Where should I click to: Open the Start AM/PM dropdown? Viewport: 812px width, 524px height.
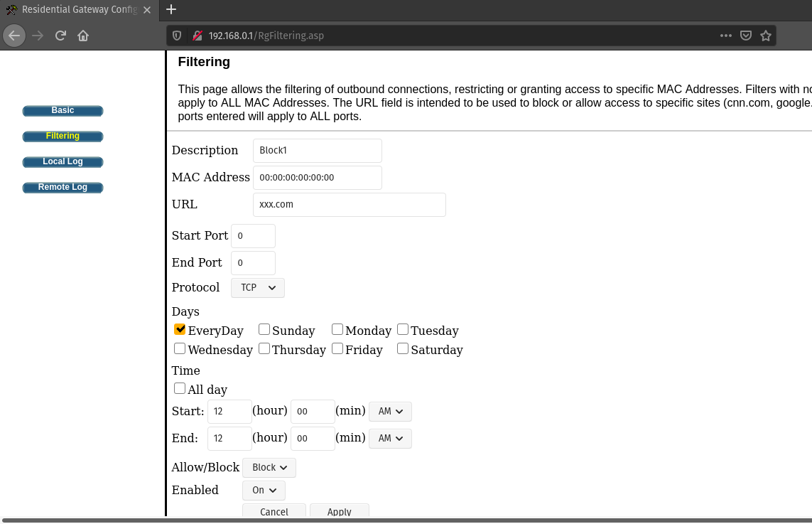391,412
